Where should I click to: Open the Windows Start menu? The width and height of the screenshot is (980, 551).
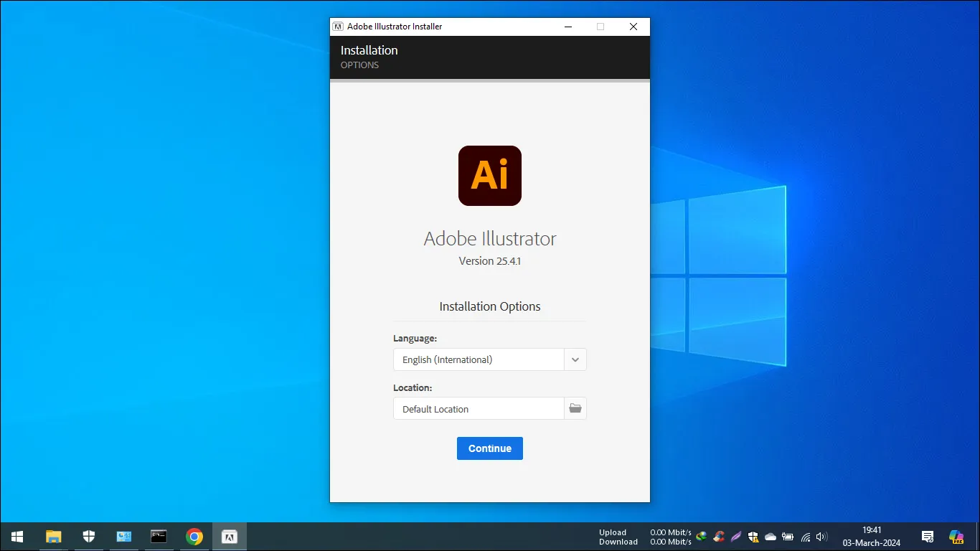17,537
